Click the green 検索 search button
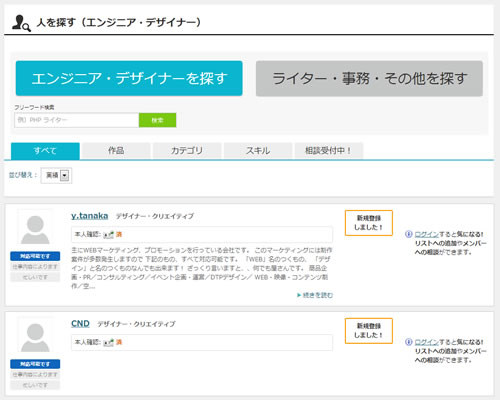 [x=157, y=120]
